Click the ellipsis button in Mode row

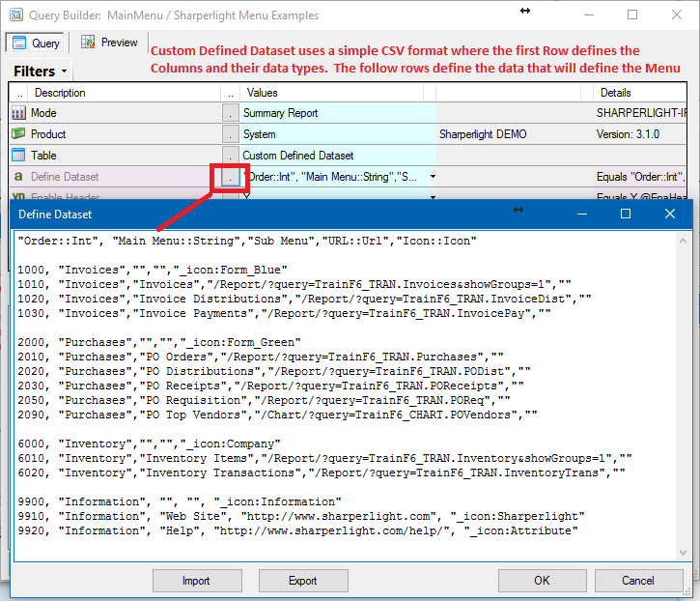coord(231,113)
